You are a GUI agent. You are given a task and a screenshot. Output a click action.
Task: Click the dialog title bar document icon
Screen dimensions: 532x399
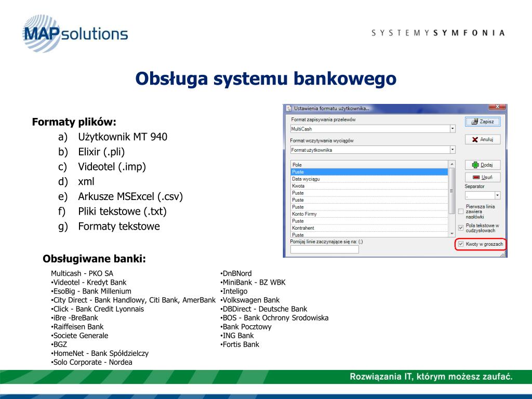point(289,109)
